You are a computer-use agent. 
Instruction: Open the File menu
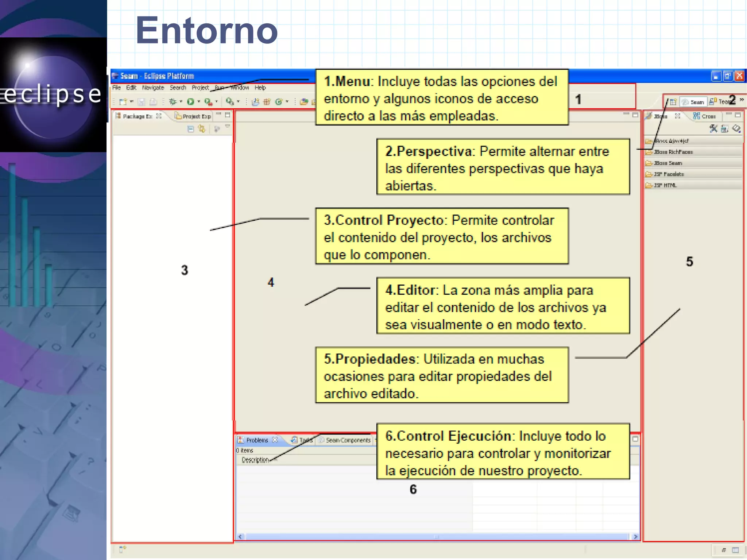(x=116, y=88)
